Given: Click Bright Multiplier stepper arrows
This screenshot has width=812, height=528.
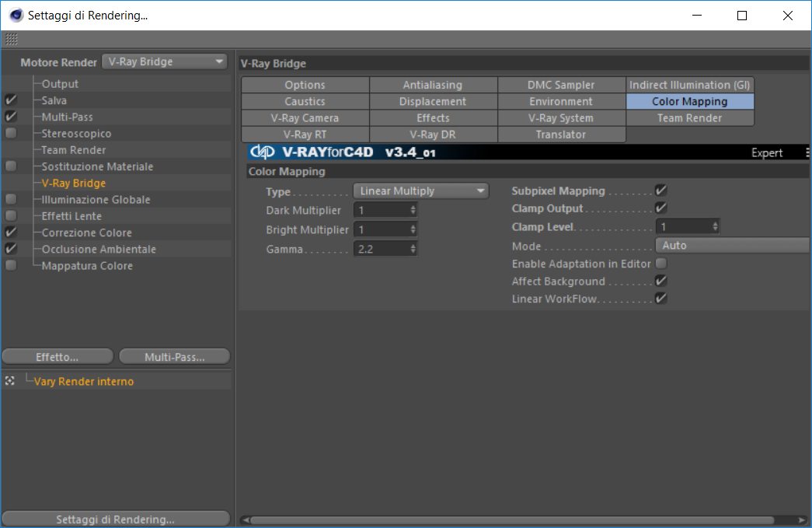Looking at the screenshot, I should coord(413,229).
